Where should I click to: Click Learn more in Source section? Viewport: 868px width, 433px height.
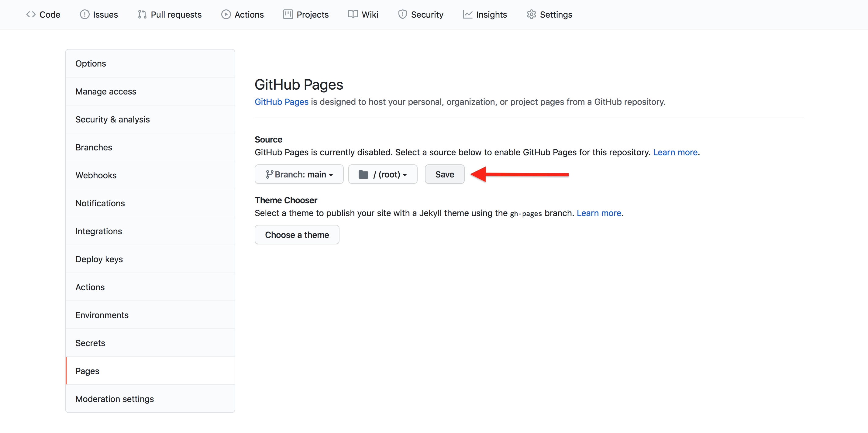coord(675,152)
